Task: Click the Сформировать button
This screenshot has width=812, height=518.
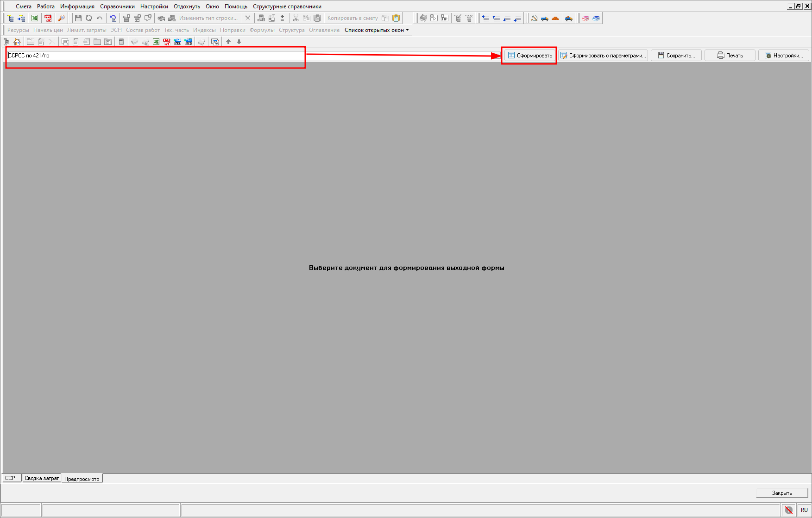Action: coord(529,56)
